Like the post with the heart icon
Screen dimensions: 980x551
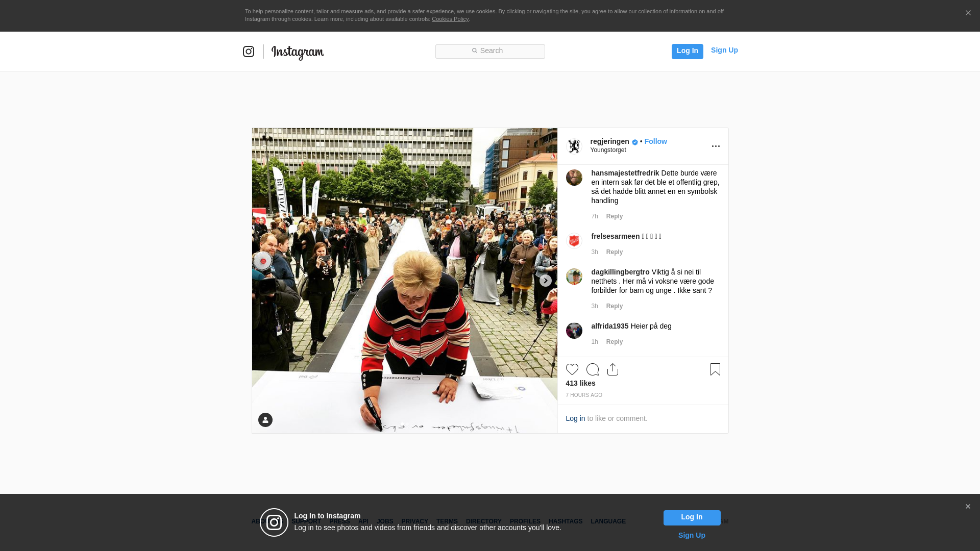click(572, 369)
